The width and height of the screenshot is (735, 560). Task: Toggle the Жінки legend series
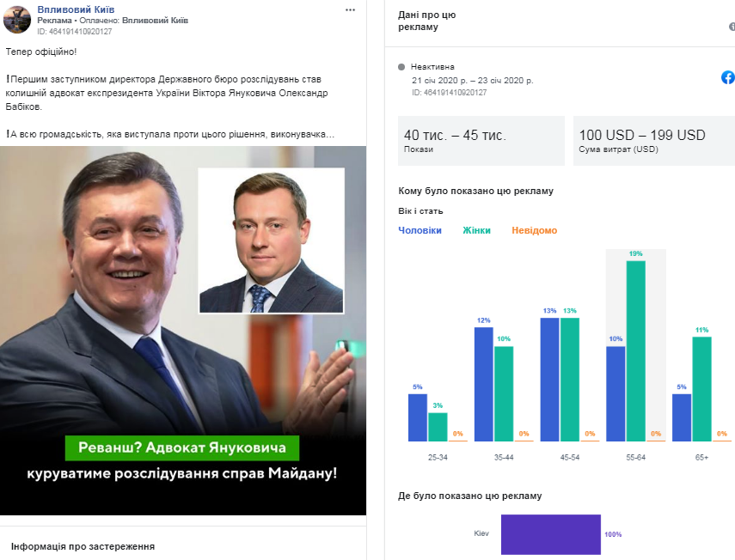476,230
